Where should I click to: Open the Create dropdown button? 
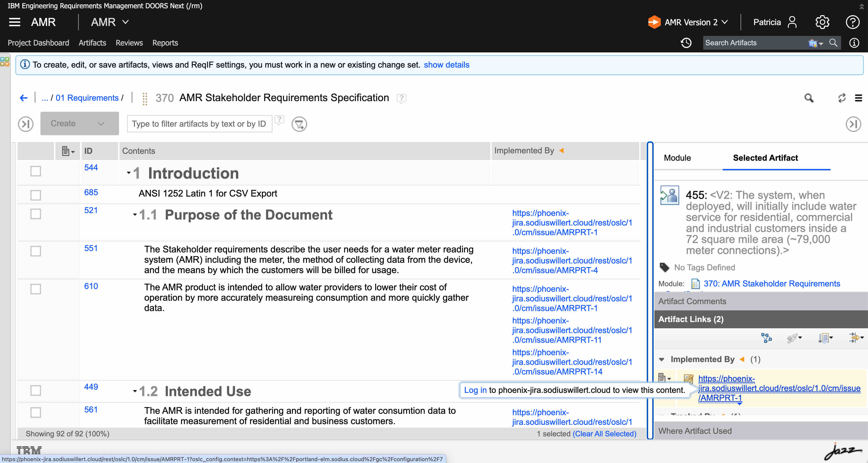pyautogui.click(x=79, y=123)
